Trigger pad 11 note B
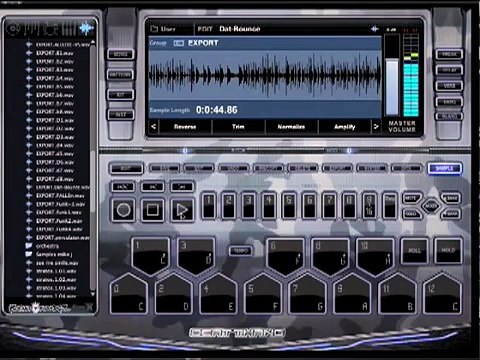This screenshot has height=360, width=480. 397,295
